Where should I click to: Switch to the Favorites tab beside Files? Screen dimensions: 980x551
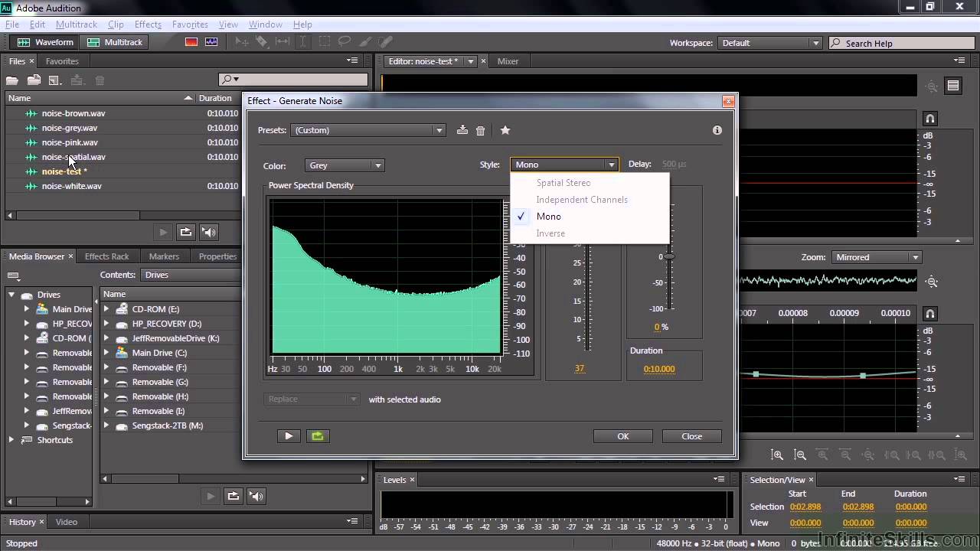click(62, 61)
